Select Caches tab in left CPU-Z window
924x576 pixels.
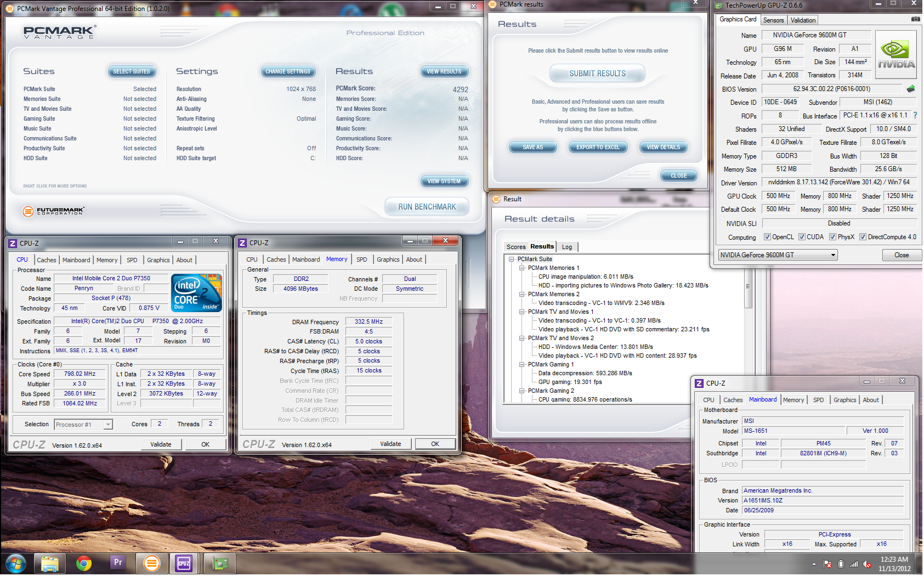[x=47, y=261]
